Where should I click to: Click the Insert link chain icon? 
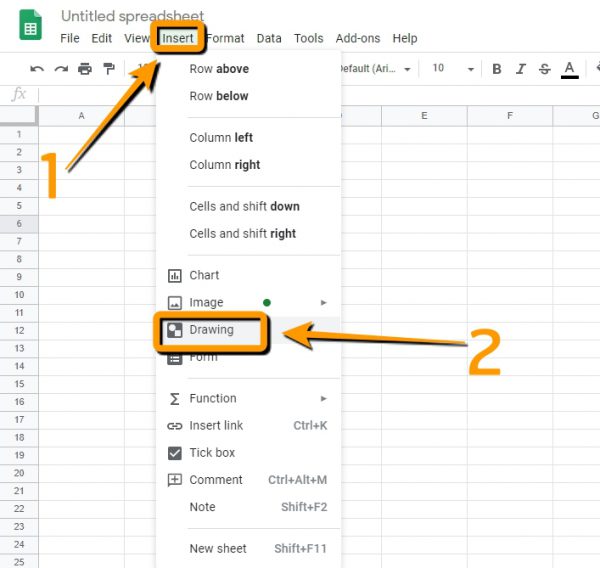click(x=174, y=426)
